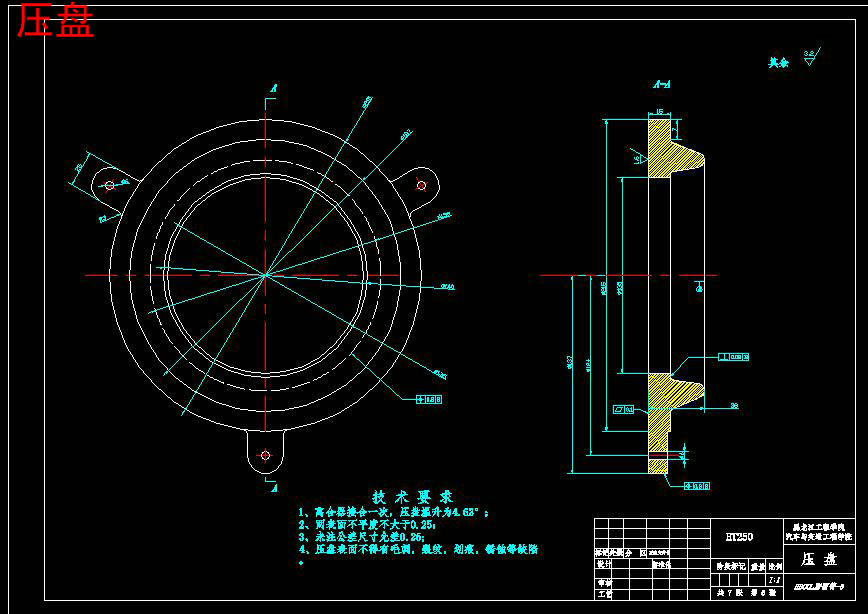Select technical requirement line 2 about 不平度 0.25
The image size is (868, 614).
click(367, 525)
